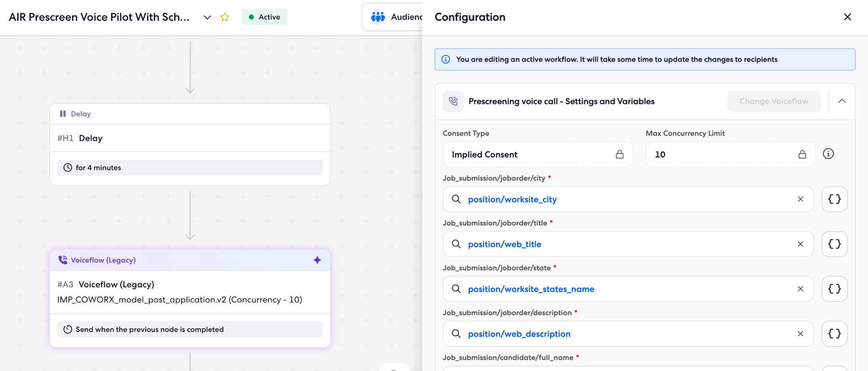This screenshot has height=371, width=868.
Task: Collapse the Prescreening voice call settings section
Action: (842, 101)
